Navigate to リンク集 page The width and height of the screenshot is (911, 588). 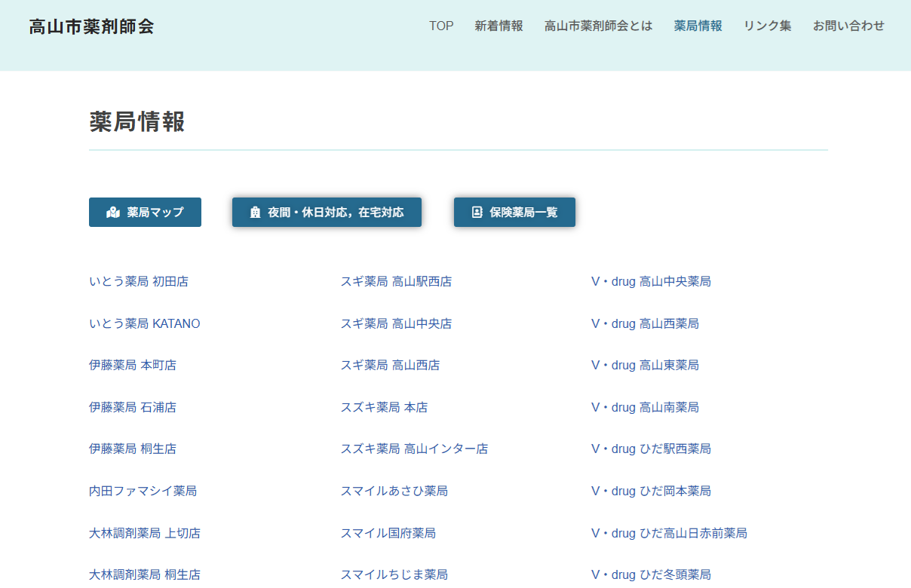[767, 26]
